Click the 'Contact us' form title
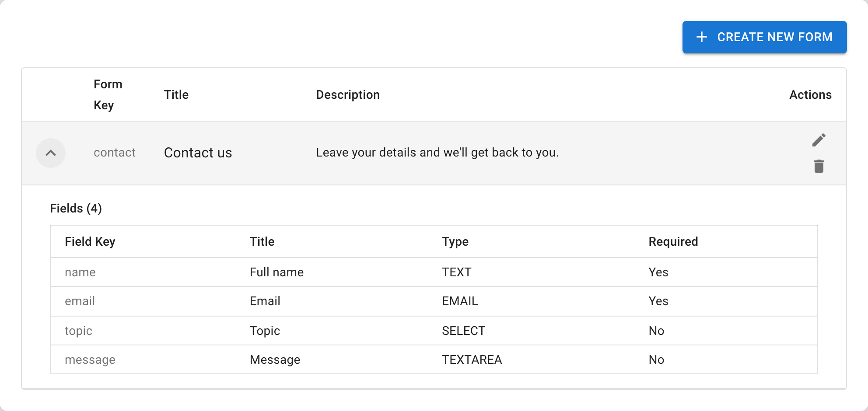The height and width of the screenshot is (411, 868). (x=198, y=153)
